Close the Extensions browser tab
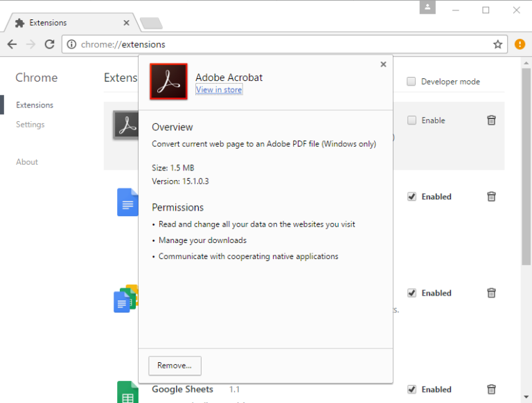This screenshot has height=403, width=532. tap(126, 23)
